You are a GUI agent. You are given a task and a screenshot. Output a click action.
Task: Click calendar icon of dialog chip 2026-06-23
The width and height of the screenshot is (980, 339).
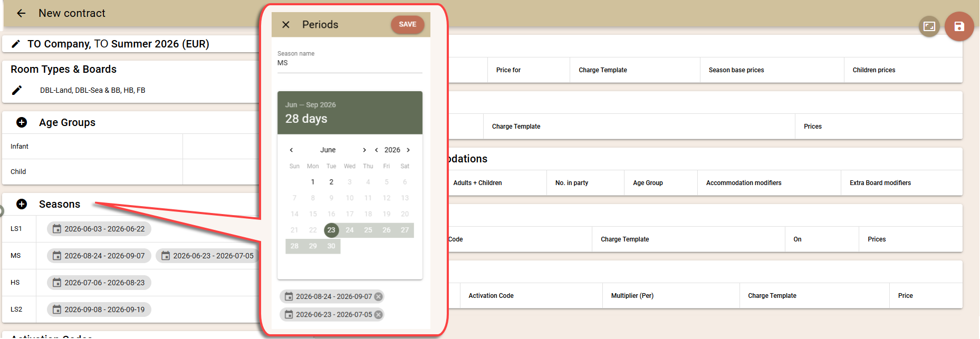point(289,314)
